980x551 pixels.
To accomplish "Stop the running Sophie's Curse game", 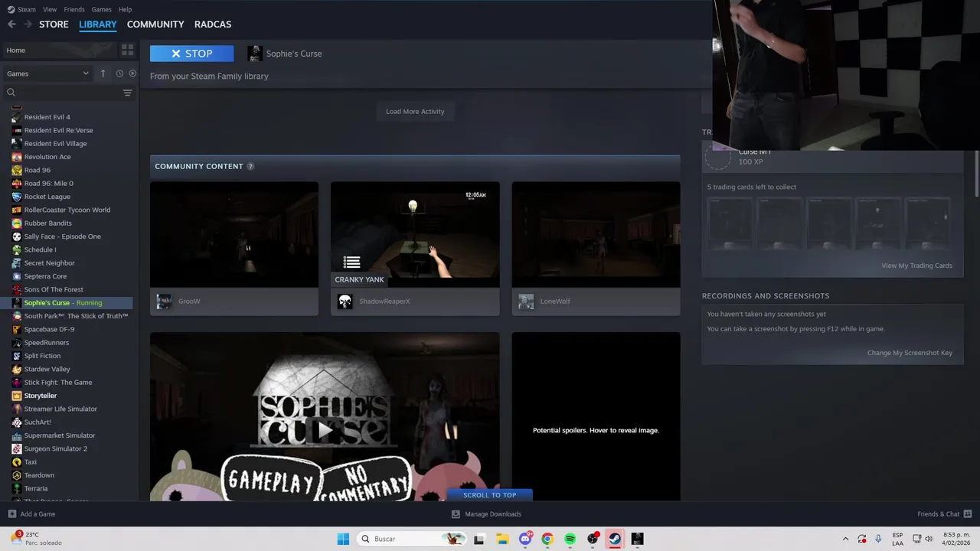I will click(191, 54).
